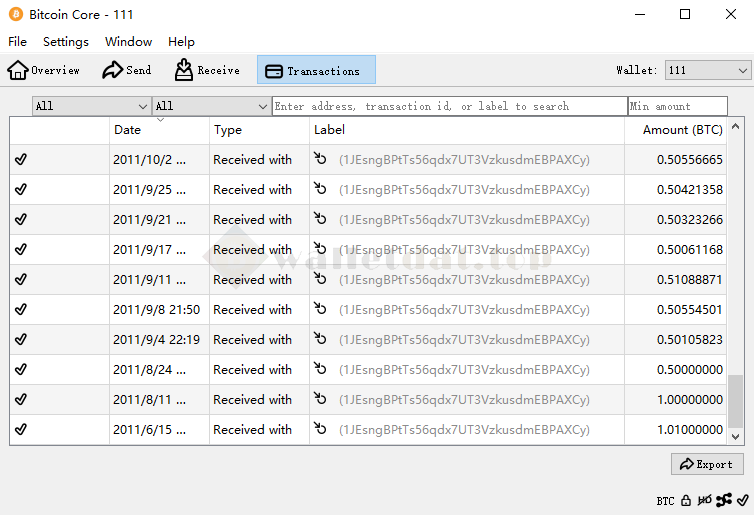The width and height of the screenshot is (754, 515).
Task: Click the network connections icon
Action: [723, 500]
